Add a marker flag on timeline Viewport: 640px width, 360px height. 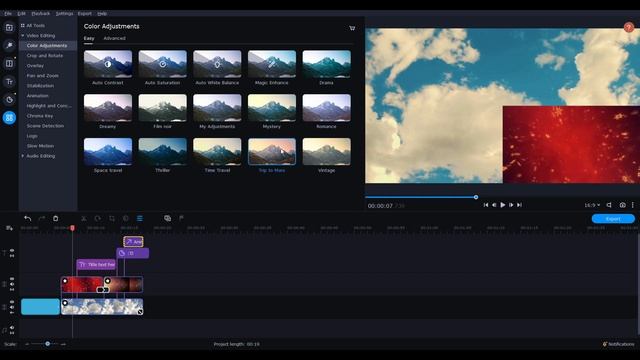click(x=181, y=218)
